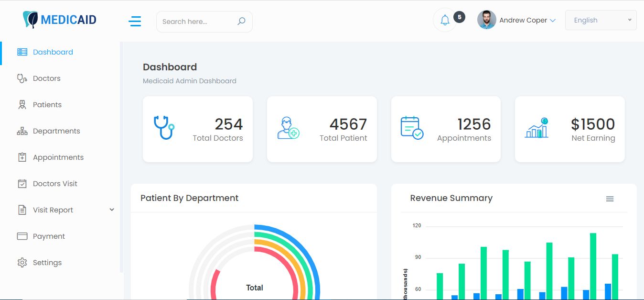This screenshot has width=644, height=300.
Task: Expand the Visit Report submenu chevron
Action: 112,210
